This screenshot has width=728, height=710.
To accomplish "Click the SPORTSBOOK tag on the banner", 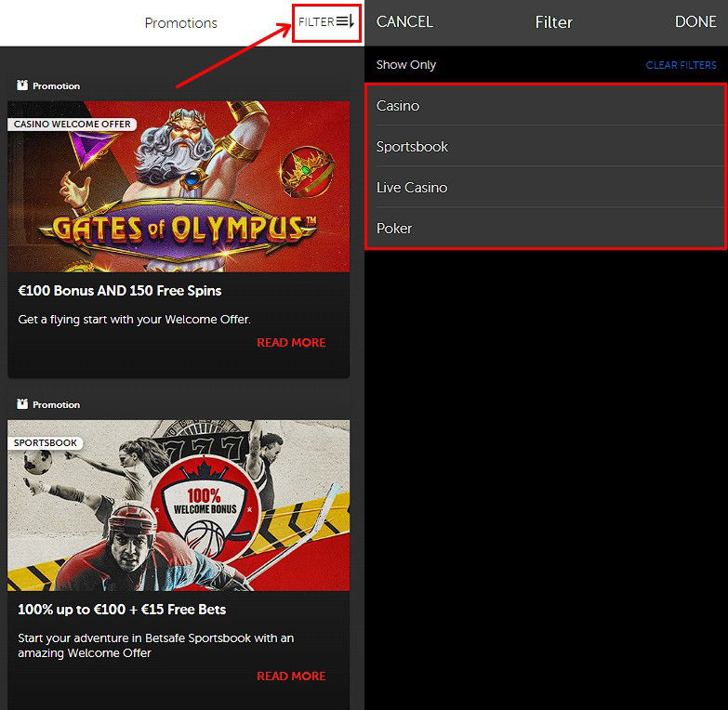I will point(46,443).
